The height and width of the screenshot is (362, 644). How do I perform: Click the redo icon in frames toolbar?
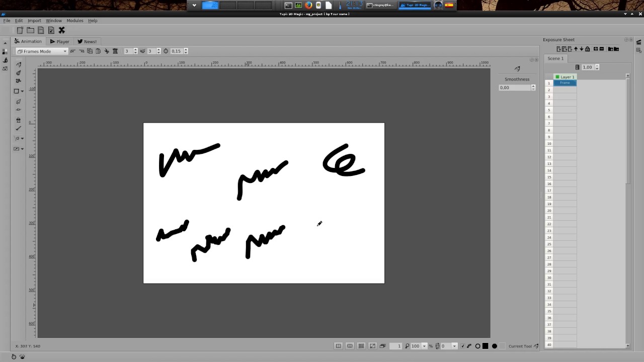coord(81,51)
